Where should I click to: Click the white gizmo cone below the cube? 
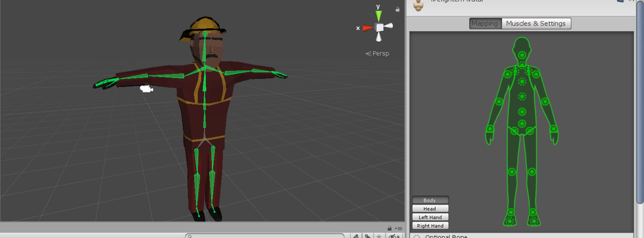pyautogui.click(x=379, y=37)
